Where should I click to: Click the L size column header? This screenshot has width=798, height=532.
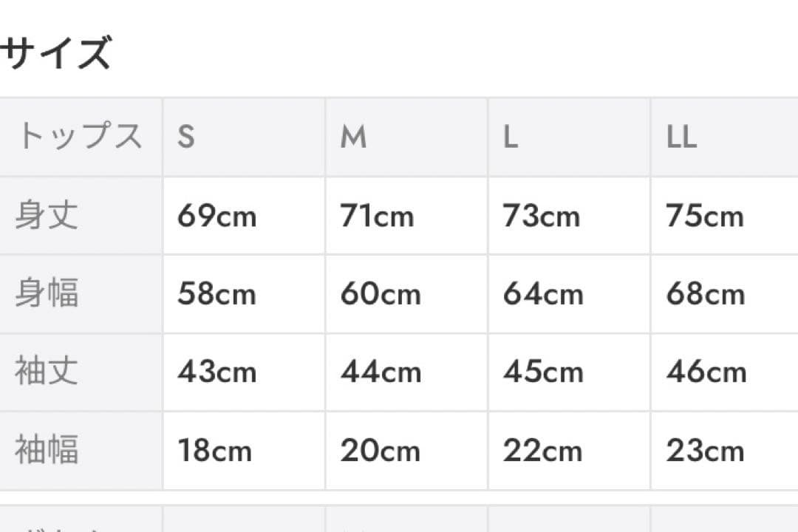(511, 137)
